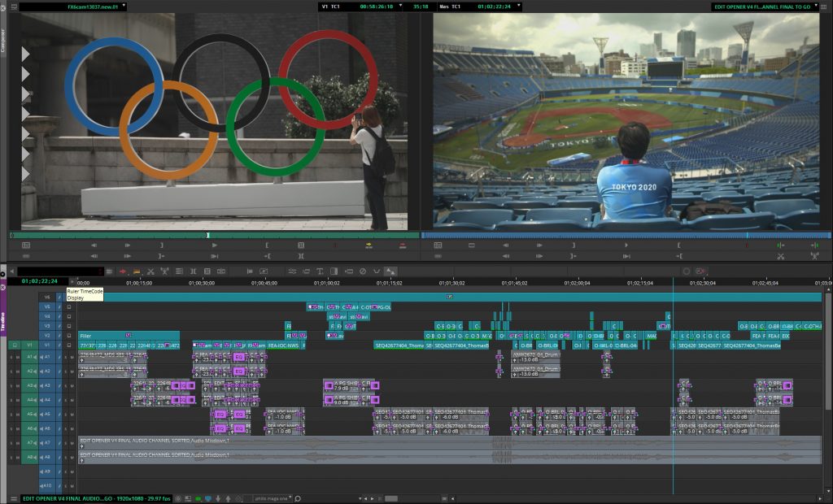Viewport: 833px width, 504px height.
Task: Select yellow Splice Segment tool in timeline toolbar
Action: click(x=137, y=272)
